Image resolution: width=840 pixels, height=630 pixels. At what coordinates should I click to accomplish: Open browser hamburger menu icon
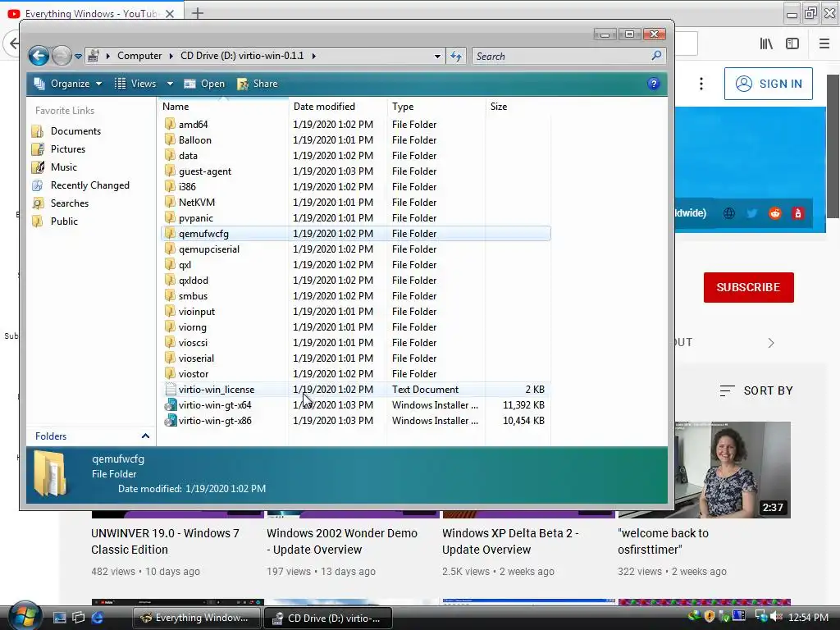(824, 44)
